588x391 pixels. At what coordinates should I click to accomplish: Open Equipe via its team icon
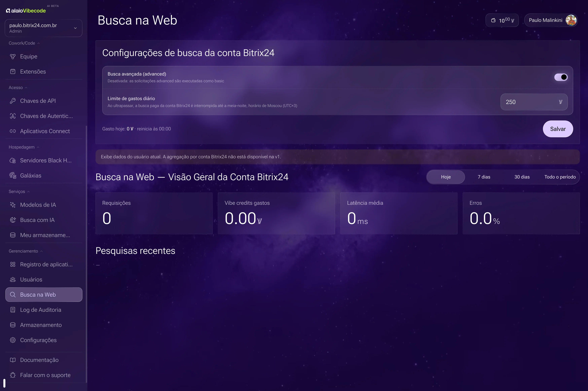[x=13, y=57]
